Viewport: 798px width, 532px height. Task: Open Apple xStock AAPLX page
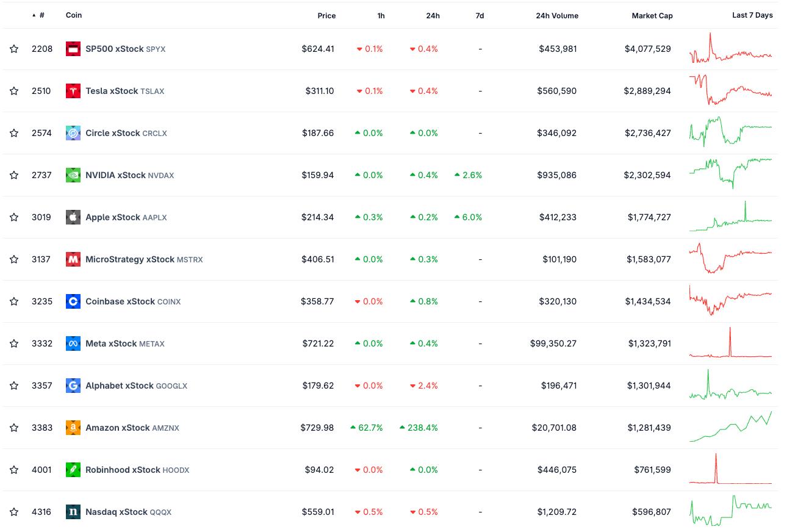coord(126,217)
